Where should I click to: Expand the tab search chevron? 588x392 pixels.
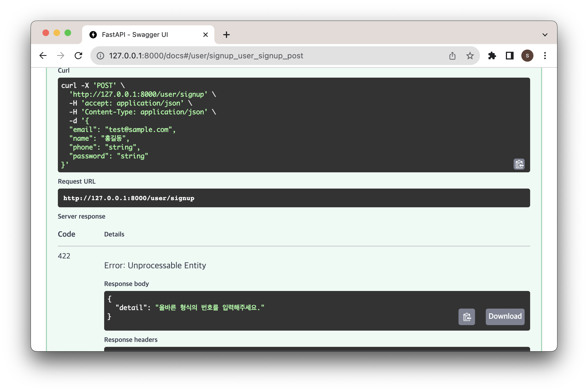pyautogui.click(x=545, y=35)
